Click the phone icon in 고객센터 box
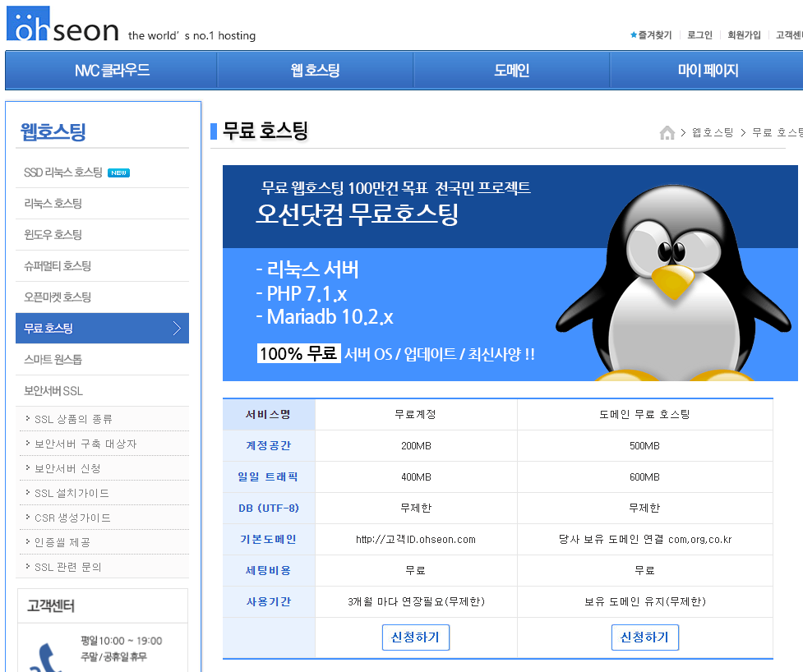This screenshot has height=672, width=803. click(44, 658)
